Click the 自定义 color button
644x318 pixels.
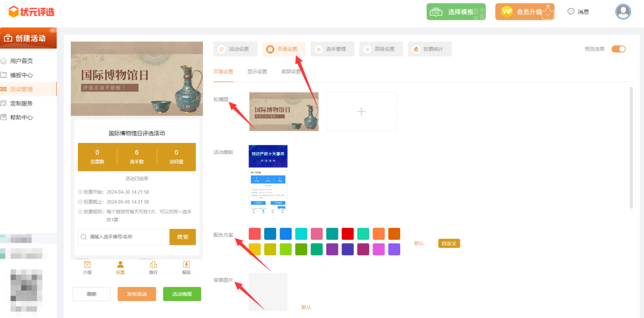449,243
